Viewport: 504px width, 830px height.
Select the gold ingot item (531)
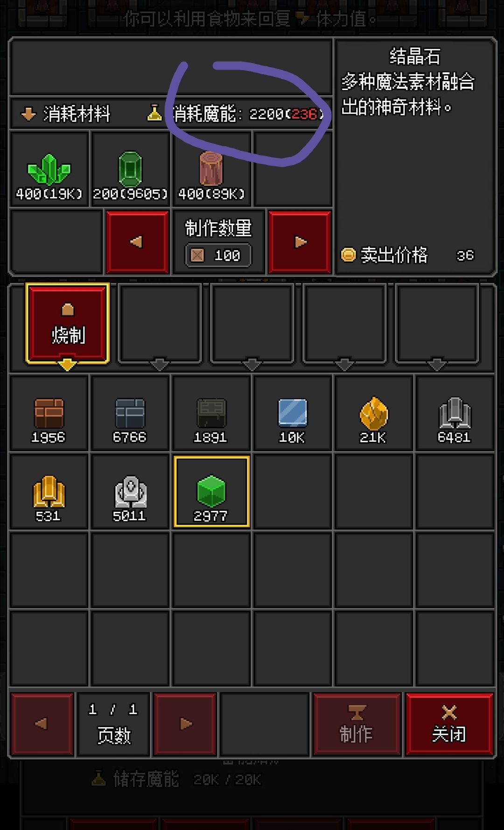pos(49,491)
